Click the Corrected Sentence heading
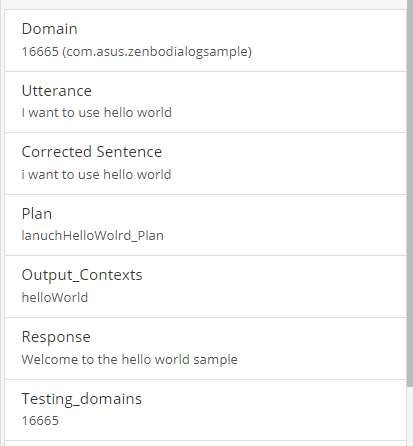This screenshot has width=413, height=446. [x=92, y=152]
